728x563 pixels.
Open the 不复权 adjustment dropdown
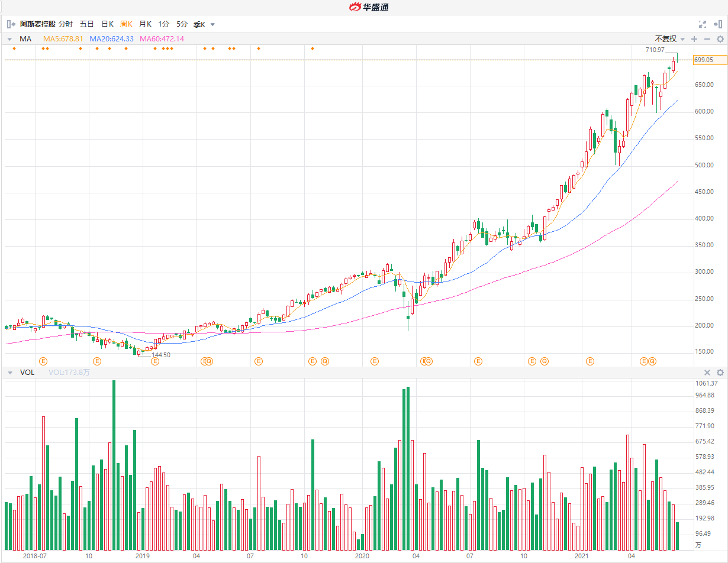(x=669, y=39)
